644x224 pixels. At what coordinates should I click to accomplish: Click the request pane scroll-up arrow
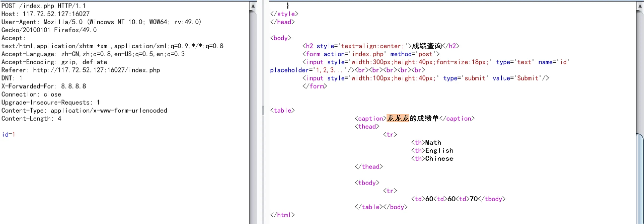tap(253, 6)
